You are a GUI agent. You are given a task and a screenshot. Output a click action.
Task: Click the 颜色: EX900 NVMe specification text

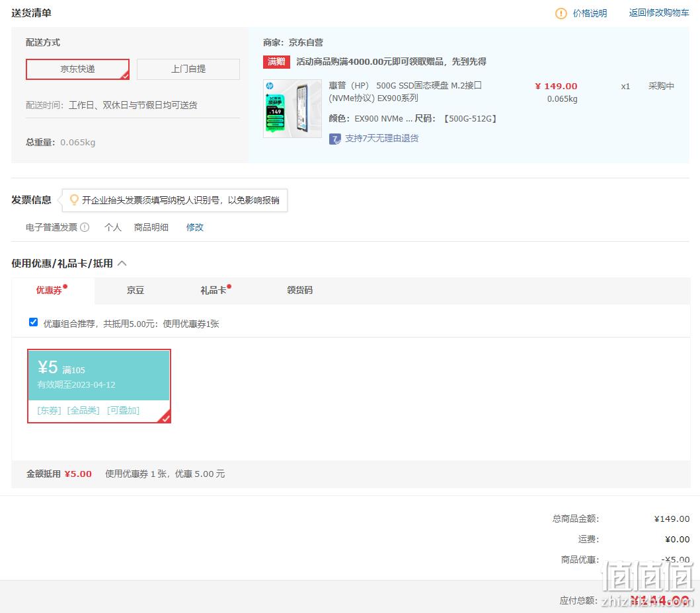click(x=371, y=119)
